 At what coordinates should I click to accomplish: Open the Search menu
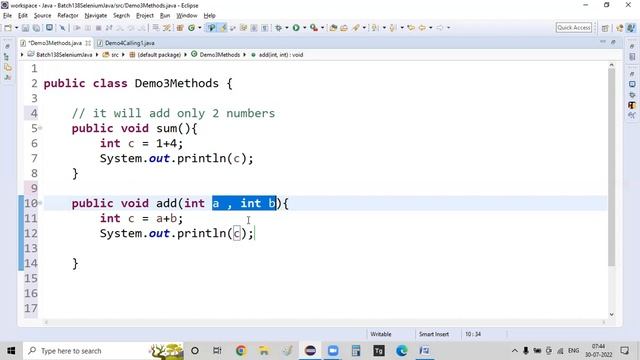(121, 16)
